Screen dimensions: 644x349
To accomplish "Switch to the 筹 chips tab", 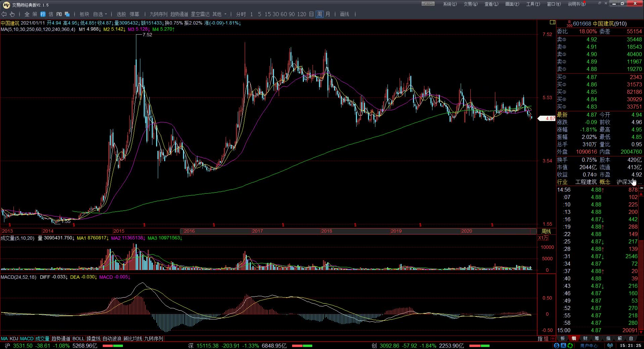I will click(597, 339).
